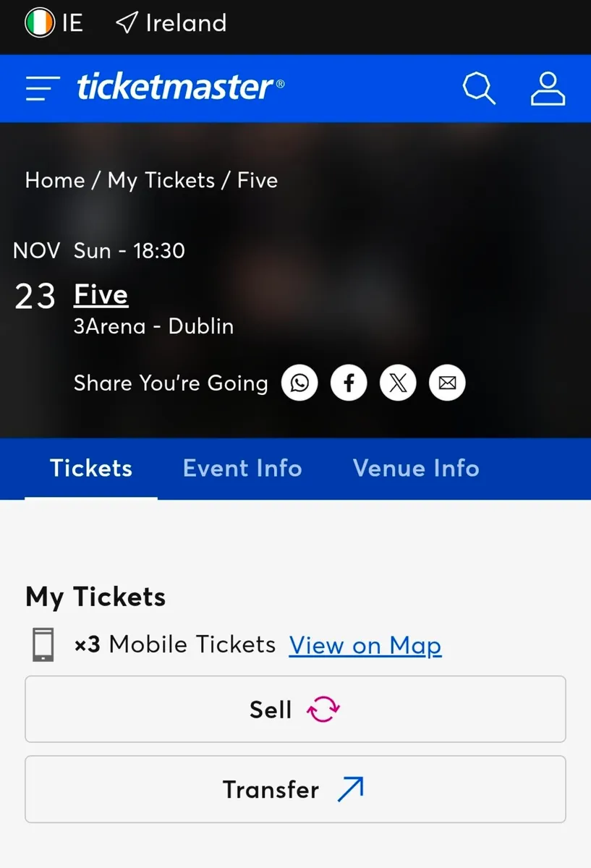The image size is (591, 868).
Task: Open the View on Map link
Action: [x=365, y=644]
